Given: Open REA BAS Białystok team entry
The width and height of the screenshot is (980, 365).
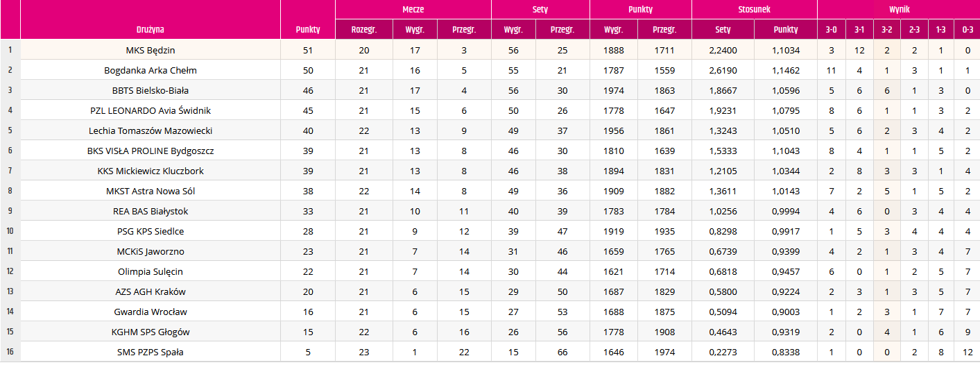Looking at the screenshot, I should coord(151,211).
